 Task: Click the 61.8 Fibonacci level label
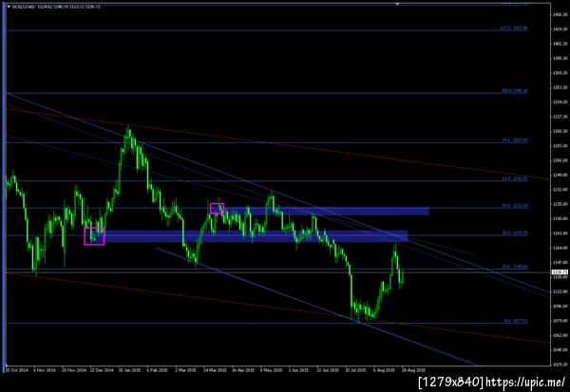(x=514, y=178)
